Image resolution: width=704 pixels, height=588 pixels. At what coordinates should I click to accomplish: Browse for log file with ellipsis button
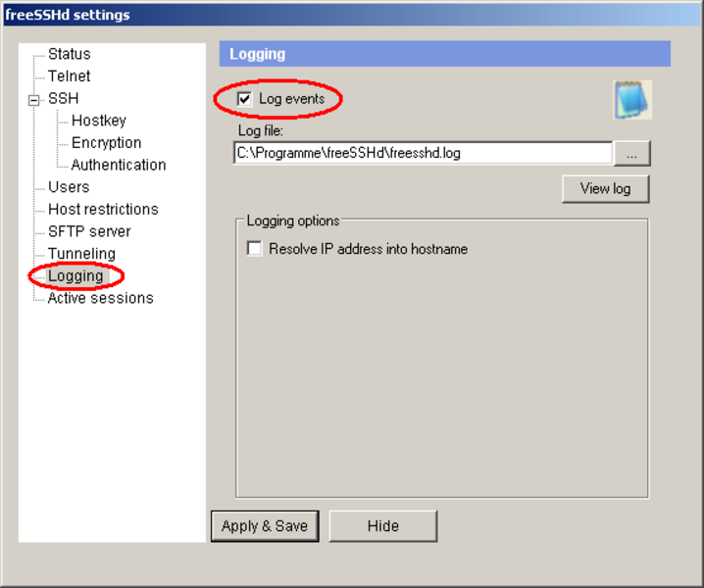[x=632, y=154]
